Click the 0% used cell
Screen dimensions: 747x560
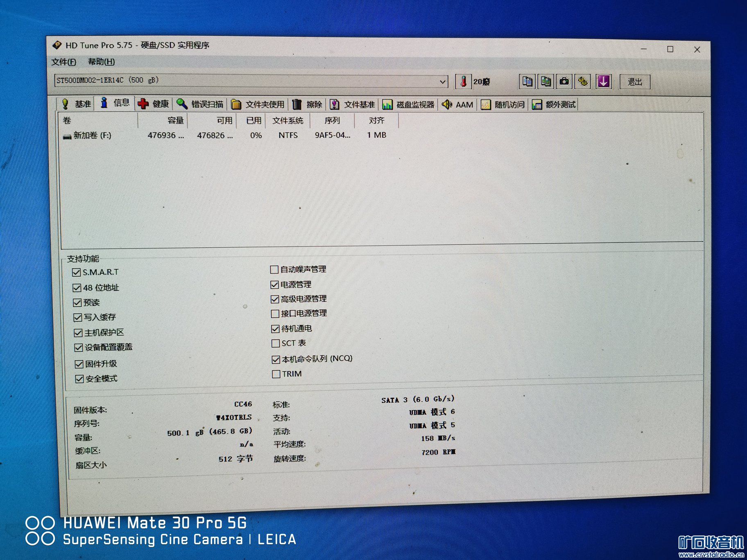pyautogui.click(x=256, y=135)
